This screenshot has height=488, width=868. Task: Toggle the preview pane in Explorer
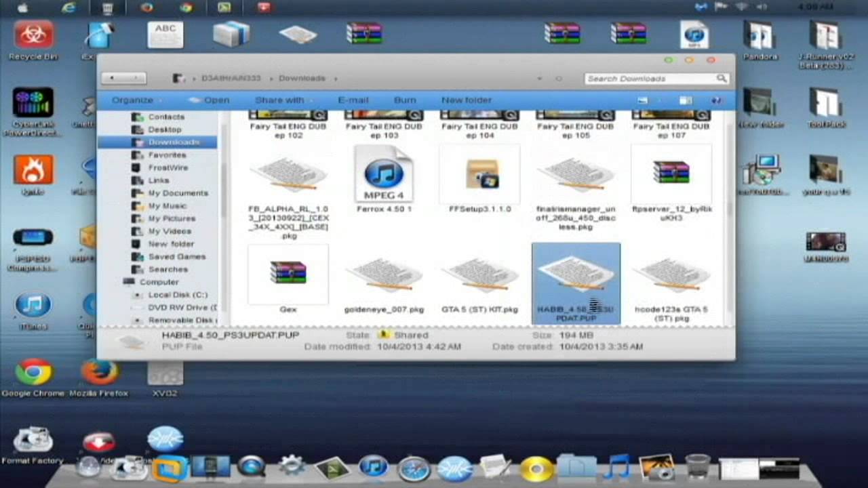[686, 100]
